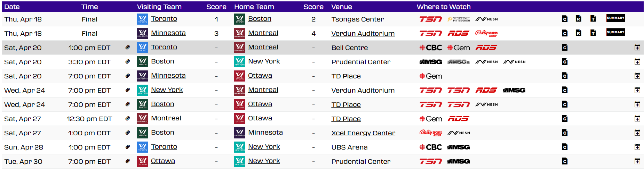Open Summary for Minnesota at Montreal game
The image size is (644, 170).
click(615, 32)
